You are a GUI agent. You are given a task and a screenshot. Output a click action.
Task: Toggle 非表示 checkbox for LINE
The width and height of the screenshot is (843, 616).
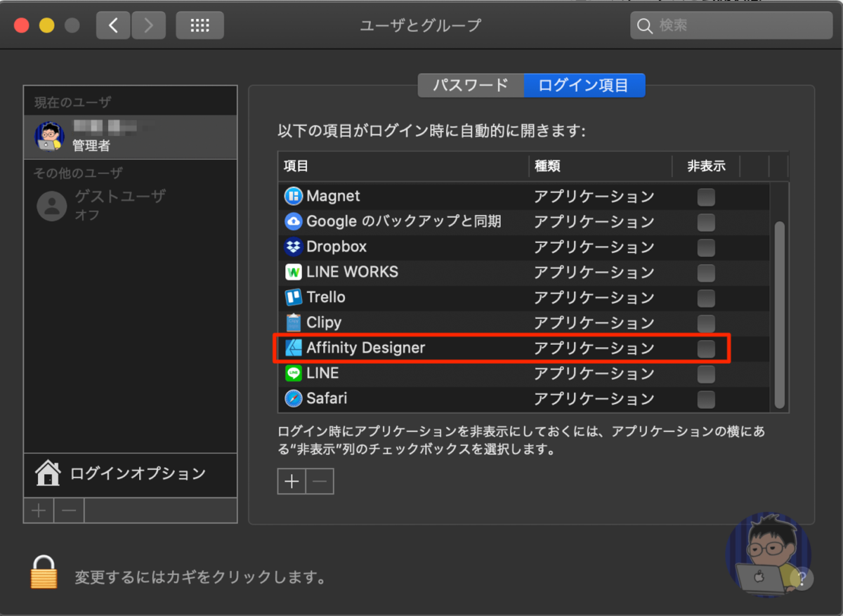pyautogui.click(x=706, y=374)
